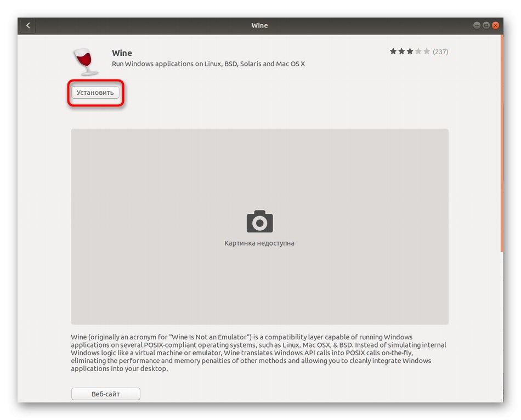This screenshot has height=420, width=521.
Task: Click the Wine title in the header bar
Action: pos(259,26)
